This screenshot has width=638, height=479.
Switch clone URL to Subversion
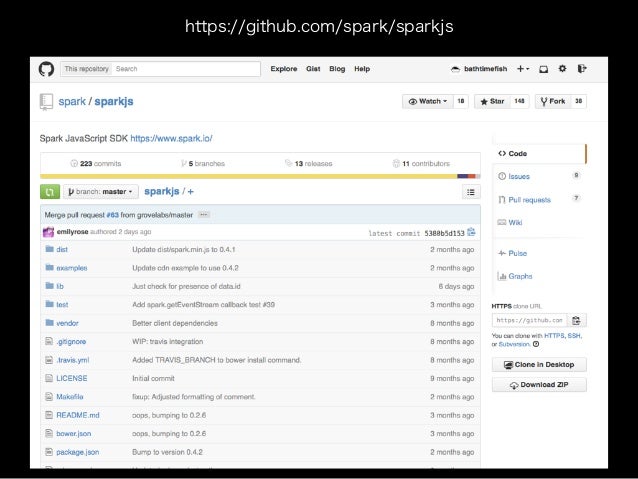tap(514, 344)
